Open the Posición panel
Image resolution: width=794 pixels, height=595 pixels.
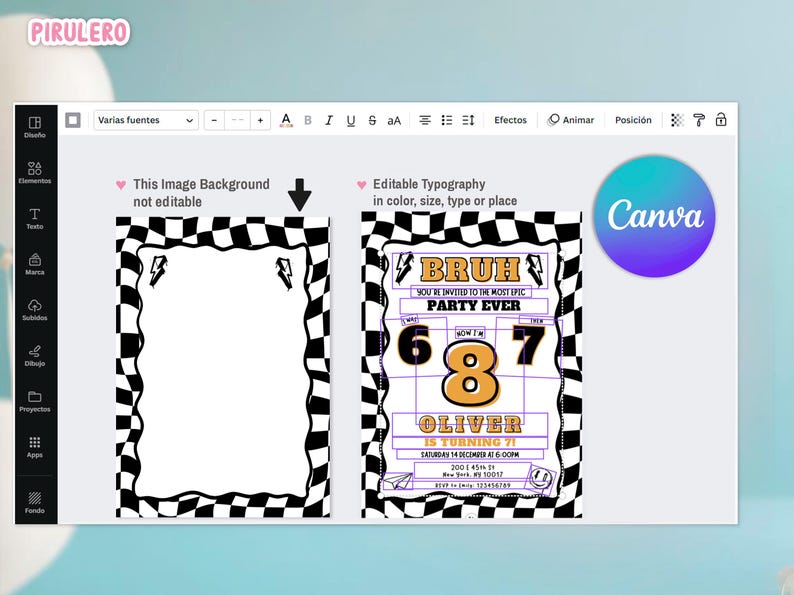[x=633, y=120]
